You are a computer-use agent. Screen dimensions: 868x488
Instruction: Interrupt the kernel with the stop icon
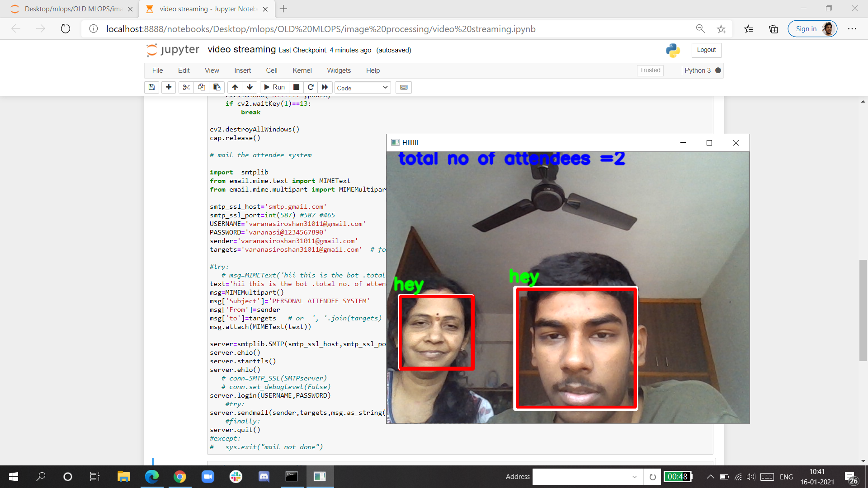click(296, 87)
